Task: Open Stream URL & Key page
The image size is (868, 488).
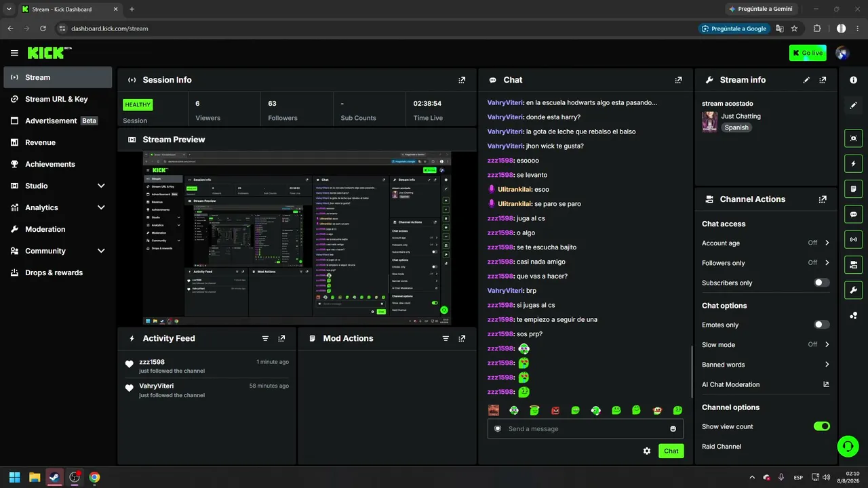Action: point(58,99)
